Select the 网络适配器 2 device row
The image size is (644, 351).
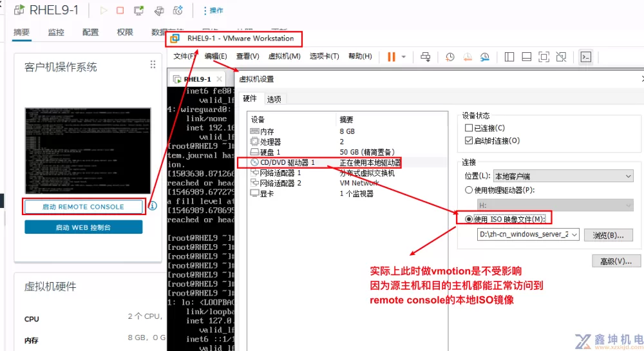point(347,183)
